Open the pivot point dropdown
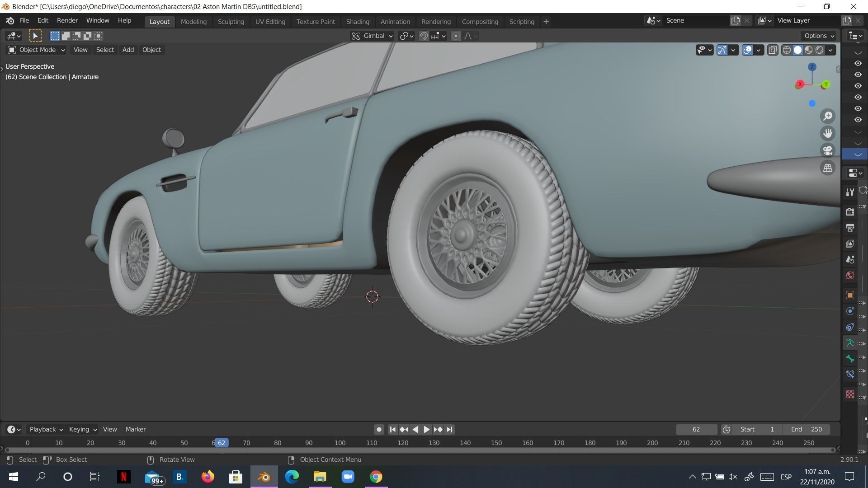The width and height of the screenshot is (868, 488). (x=406, y=36)
